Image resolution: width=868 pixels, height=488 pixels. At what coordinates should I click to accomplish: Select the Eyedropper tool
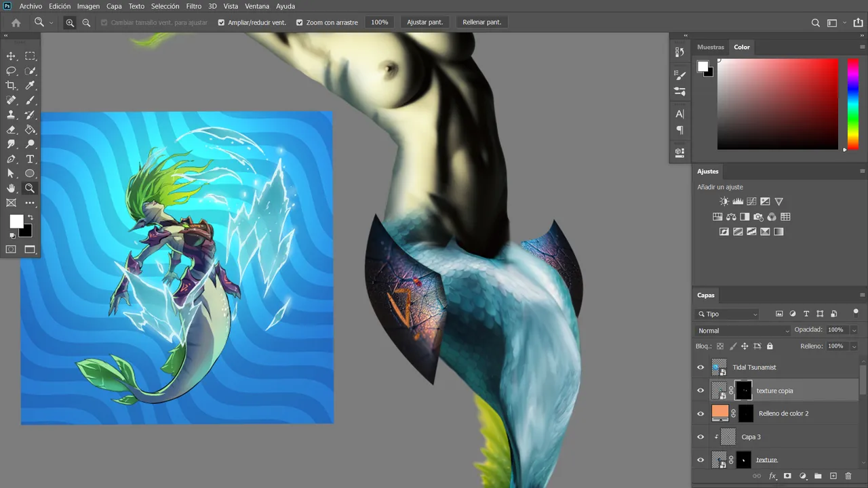click(30, 85)
